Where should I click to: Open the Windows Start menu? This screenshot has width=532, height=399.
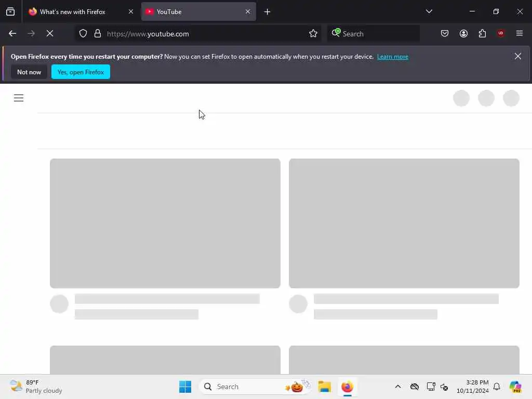tap(185, 387)
